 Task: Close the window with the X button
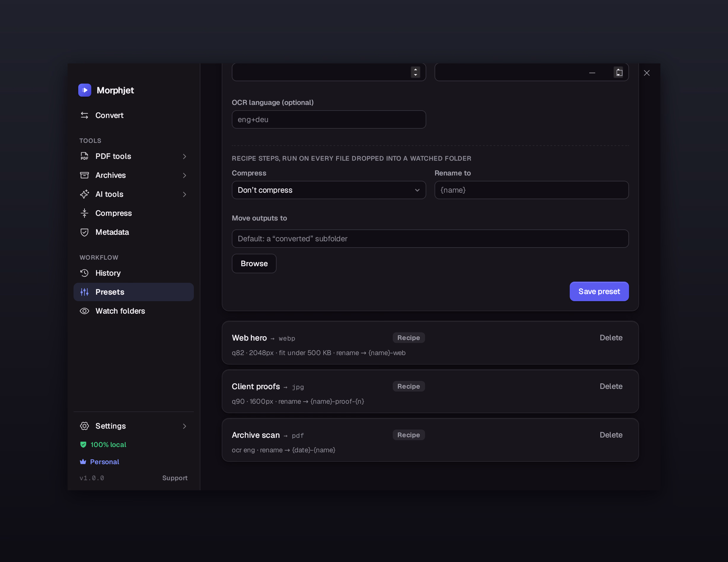[x=646, y=73]
